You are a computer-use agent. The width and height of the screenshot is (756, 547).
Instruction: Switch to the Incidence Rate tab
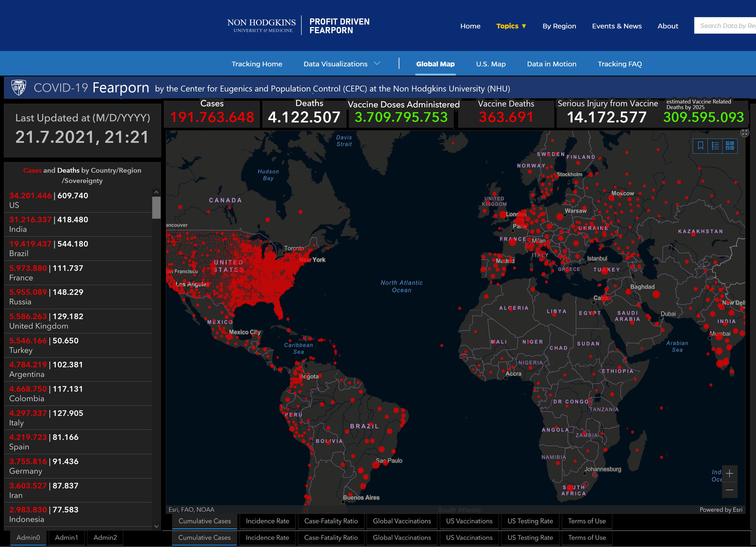pos(267,521)
